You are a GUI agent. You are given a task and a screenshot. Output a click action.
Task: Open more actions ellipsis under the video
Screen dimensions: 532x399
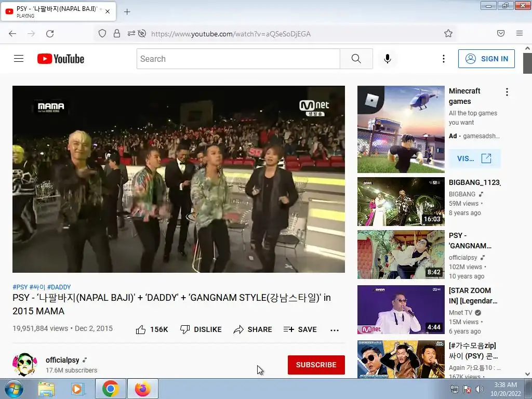point(335,330)
